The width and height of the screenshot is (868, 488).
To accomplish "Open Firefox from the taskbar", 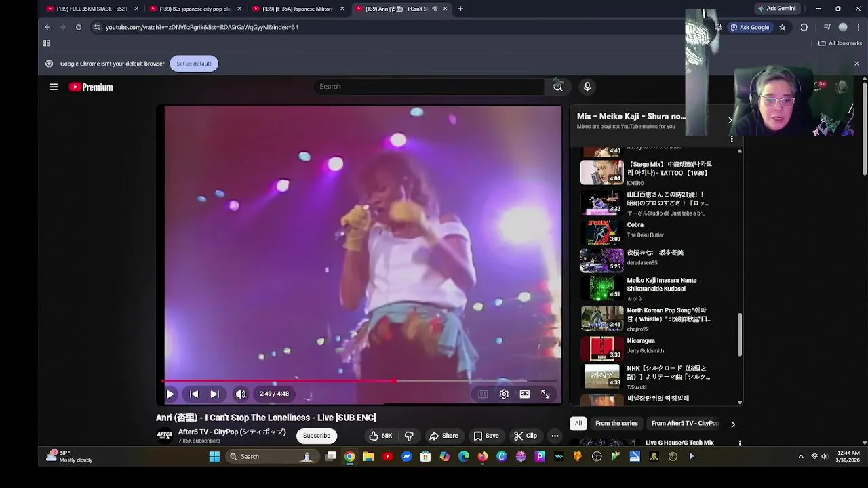I will pos(483,457).
